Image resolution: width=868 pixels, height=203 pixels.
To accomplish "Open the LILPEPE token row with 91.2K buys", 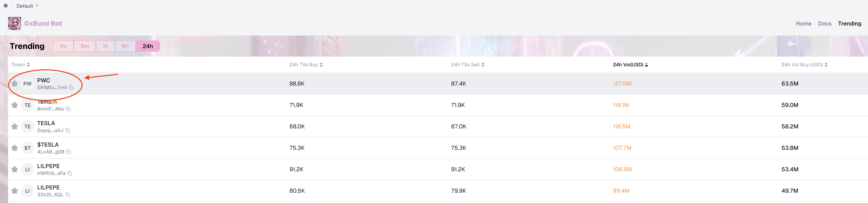I will click(49, 166).
